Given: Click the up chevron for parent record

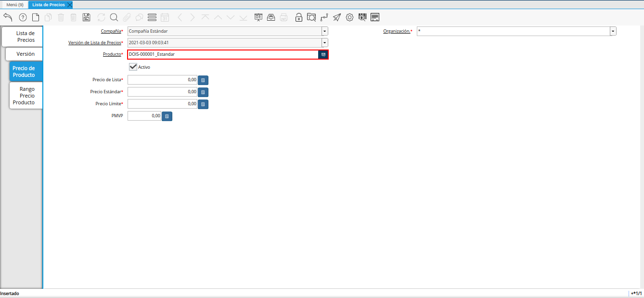Looking at the screenshot, I should [218, 17].
